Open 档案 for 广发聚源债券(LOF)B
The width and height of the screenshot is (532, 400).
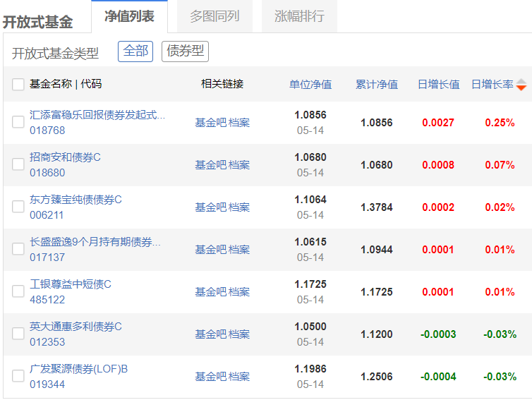click(239, 377)
